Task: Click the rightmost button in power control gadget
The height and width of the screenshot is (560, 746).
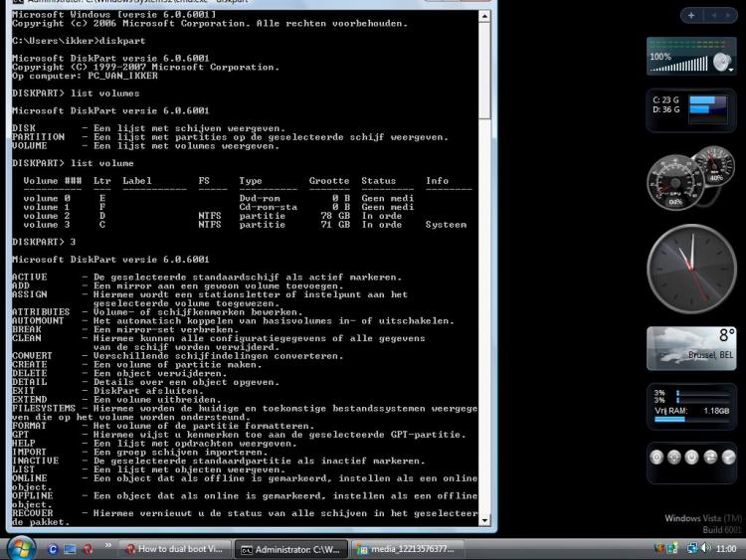Action: [728, 457]
